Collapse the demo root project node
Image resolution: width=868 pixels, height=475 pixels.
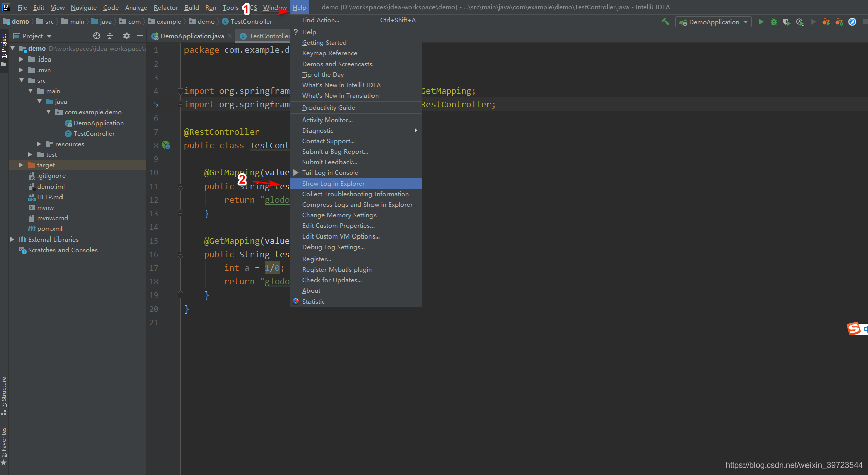12,48
